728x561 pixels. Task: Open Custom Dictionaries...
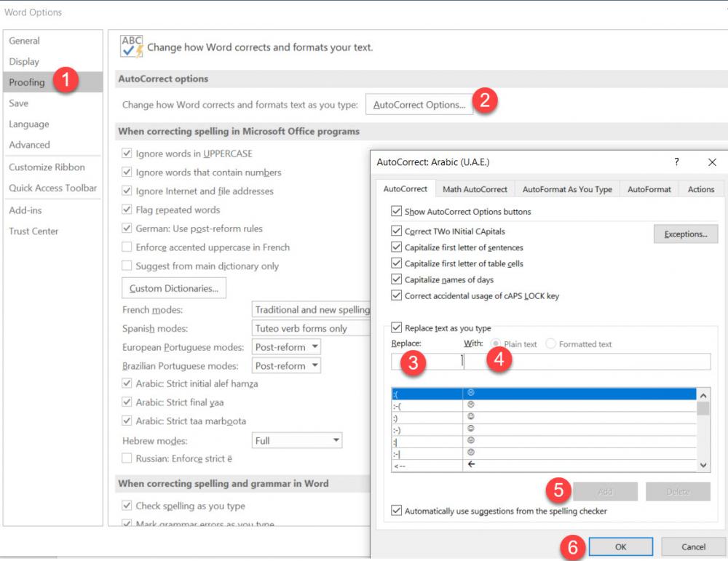tap(174, 288)
